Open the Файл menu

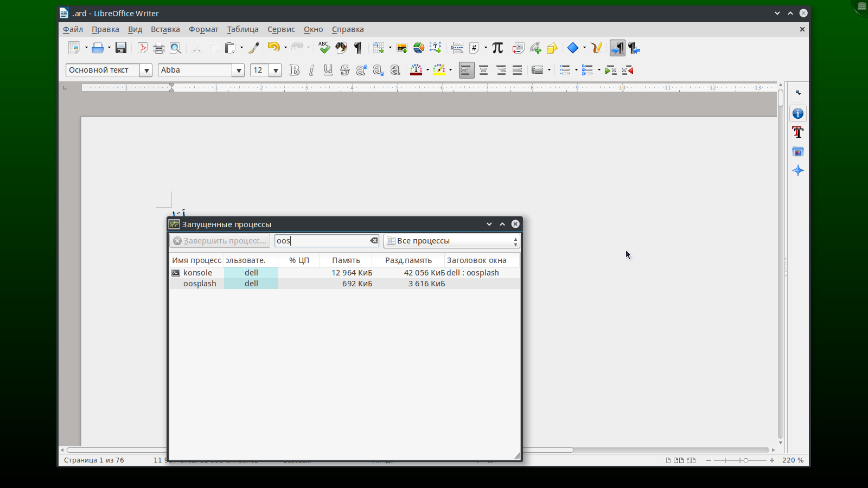click(x=73, y=29)
